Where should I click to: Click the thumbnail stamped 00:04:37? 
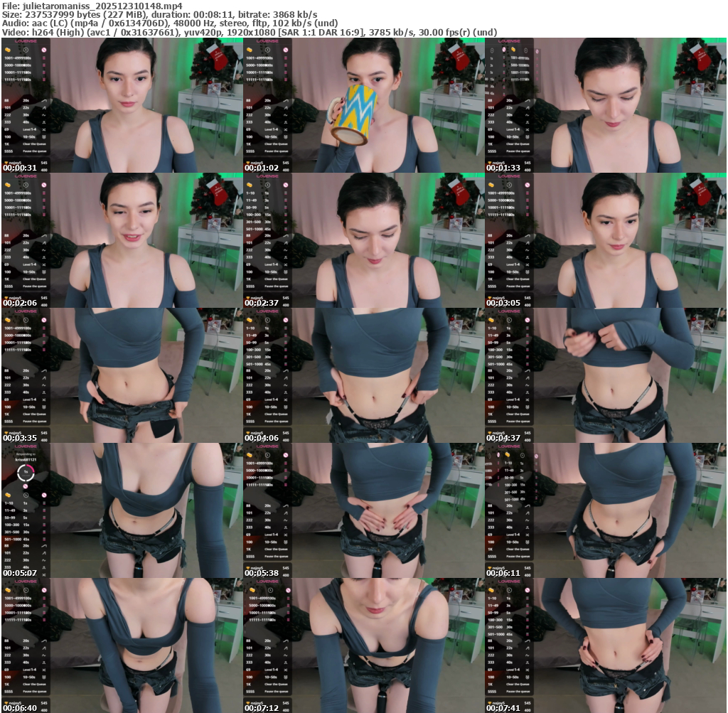click(605, 375)
